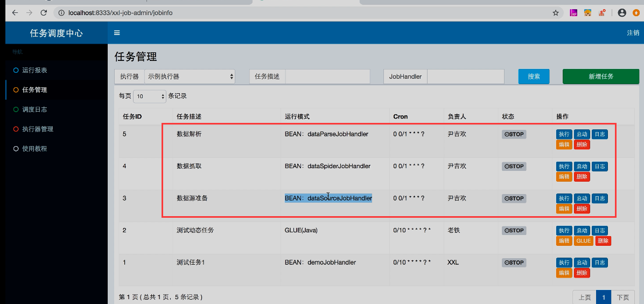Open 日志 for task 测试动态任务
Screen dimensions: 644x304
[600, 230]
